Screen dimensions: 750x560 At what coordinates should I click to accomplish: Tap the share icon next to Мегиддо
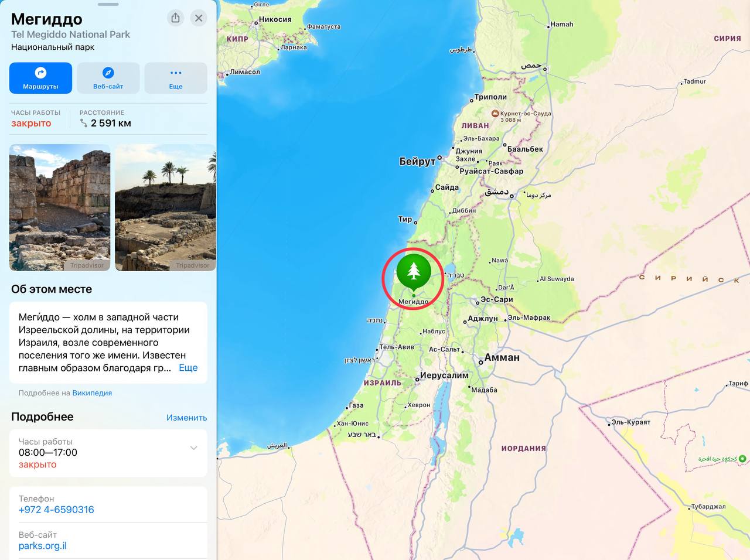[175, 18]
